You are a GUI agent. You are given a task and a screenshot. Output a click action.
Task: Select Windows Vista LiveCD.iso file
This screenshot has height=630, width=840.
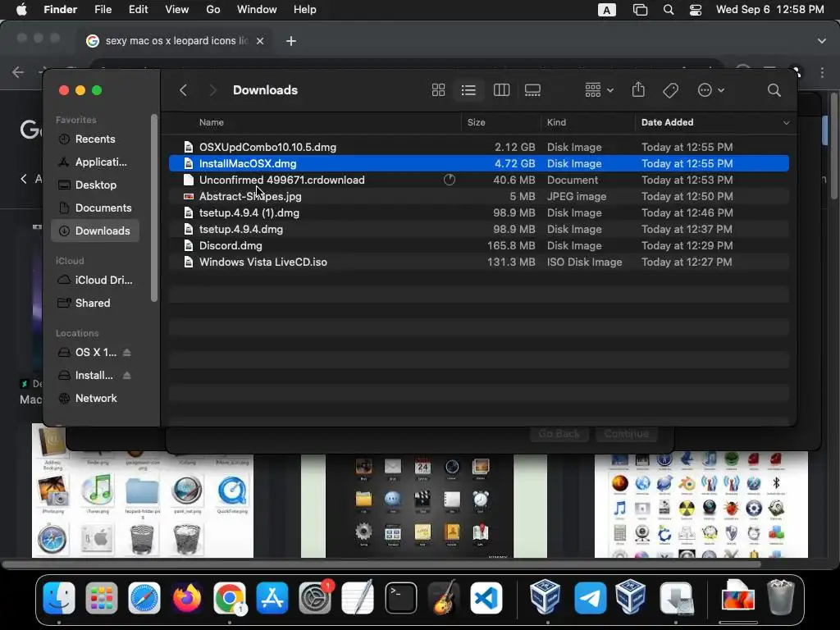[x=479, y=262]
